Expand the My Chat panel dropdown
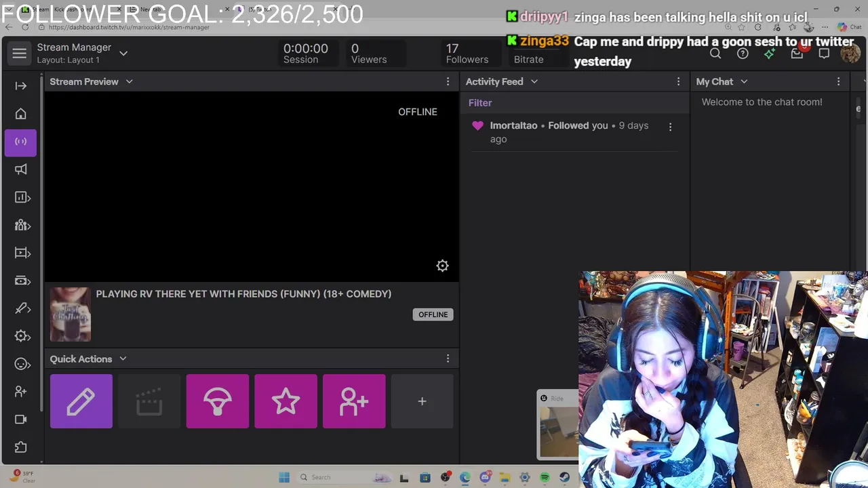The width and height of the screenshot is (868, 488). pyautogui.click(x=744, y=81)
